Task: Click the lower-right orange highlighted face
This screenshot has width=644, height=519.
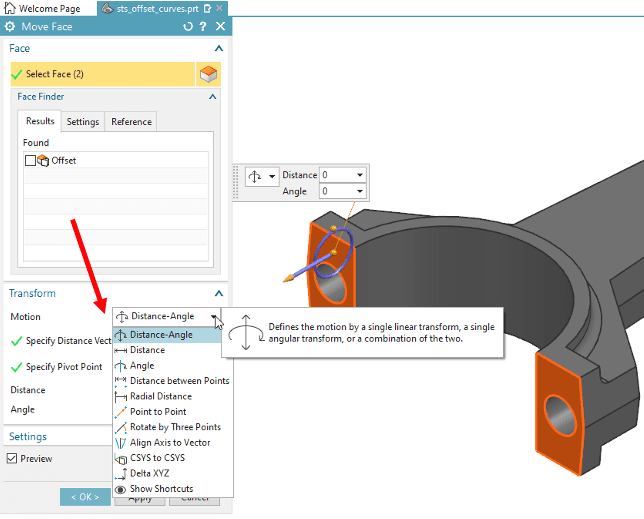Action: (559, 414)
